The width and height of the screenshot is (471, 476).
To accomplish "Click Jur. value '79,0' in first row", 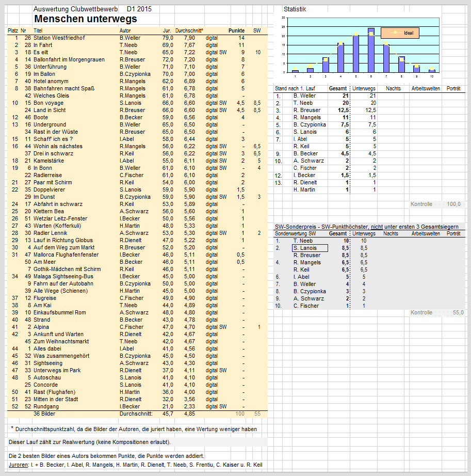I will tap(168, 38).
